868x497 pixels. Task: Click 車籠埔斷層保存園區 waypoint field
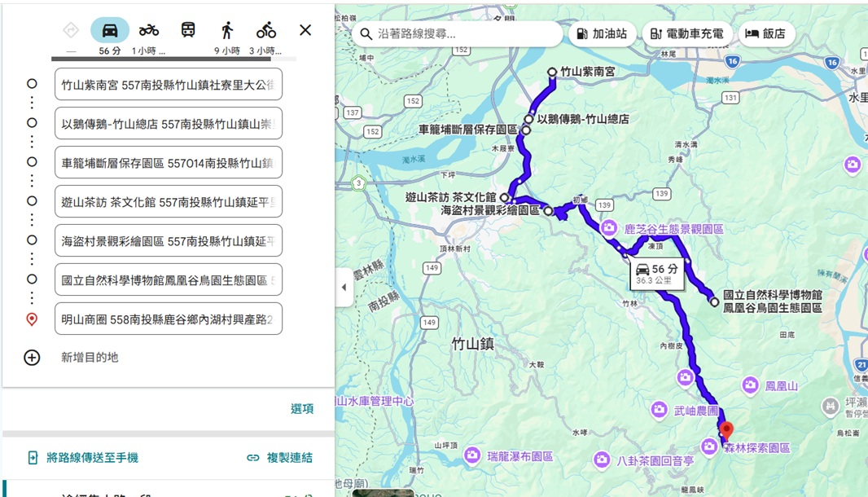click(x=169, y=163)
